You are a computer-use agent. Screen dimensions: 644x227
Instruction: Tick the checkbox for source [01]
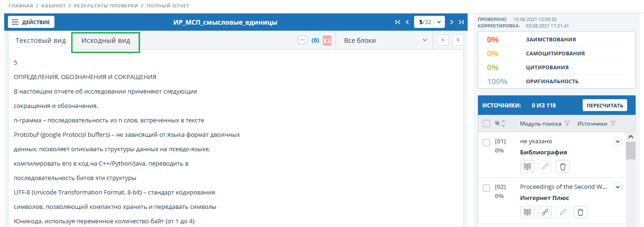[x=486, y=142]
